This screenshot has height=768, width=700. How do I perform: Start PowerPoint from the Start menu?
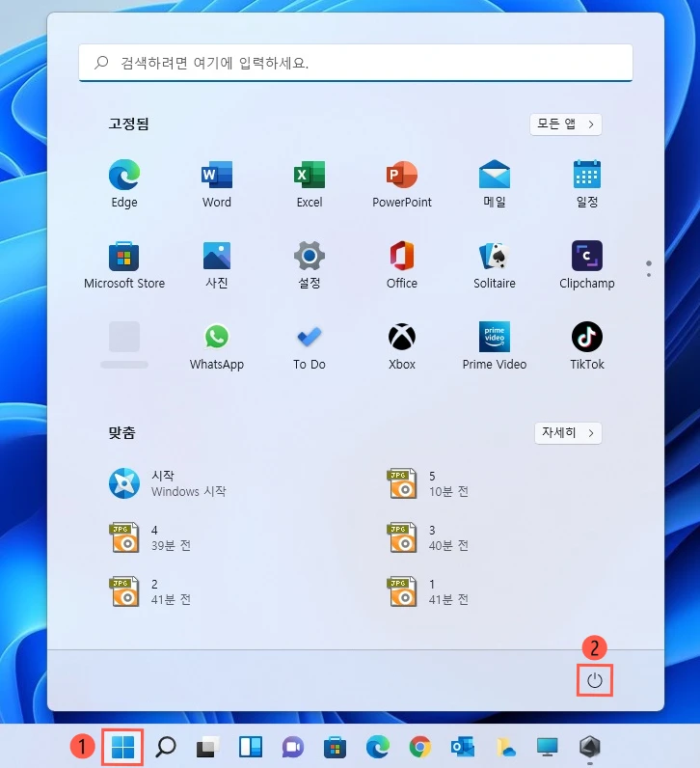402,183
